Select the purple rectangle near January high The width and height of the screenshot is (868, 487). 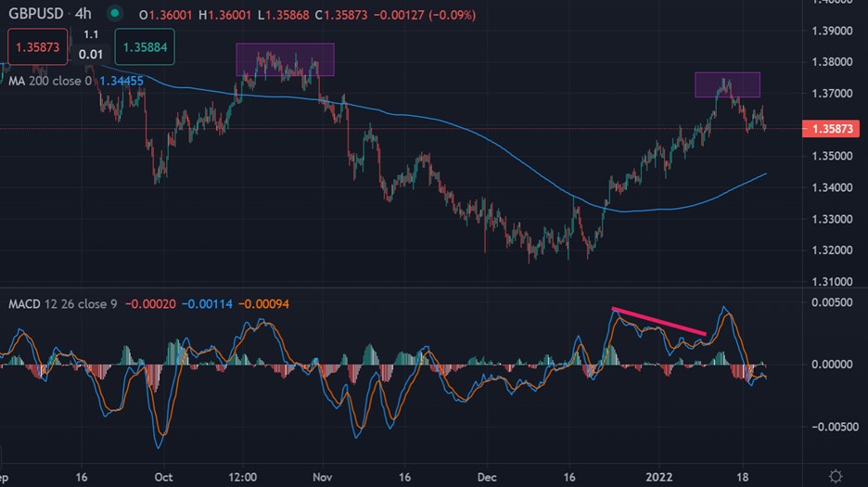click(x=727, y=84)
